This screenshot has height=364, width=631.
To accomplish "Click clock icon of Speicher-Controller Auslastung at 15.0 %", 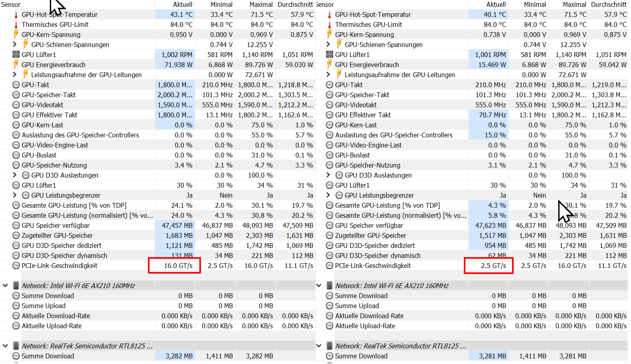I will 330,135.
